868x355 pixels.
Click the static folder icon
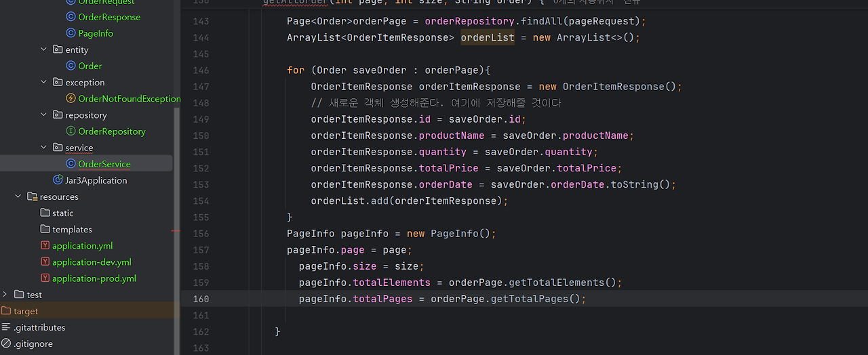(x=45, y=213)
